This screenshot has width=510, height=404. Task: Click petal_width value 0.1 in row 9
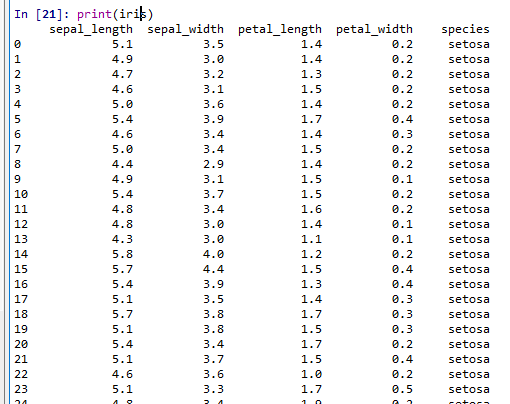402,179
